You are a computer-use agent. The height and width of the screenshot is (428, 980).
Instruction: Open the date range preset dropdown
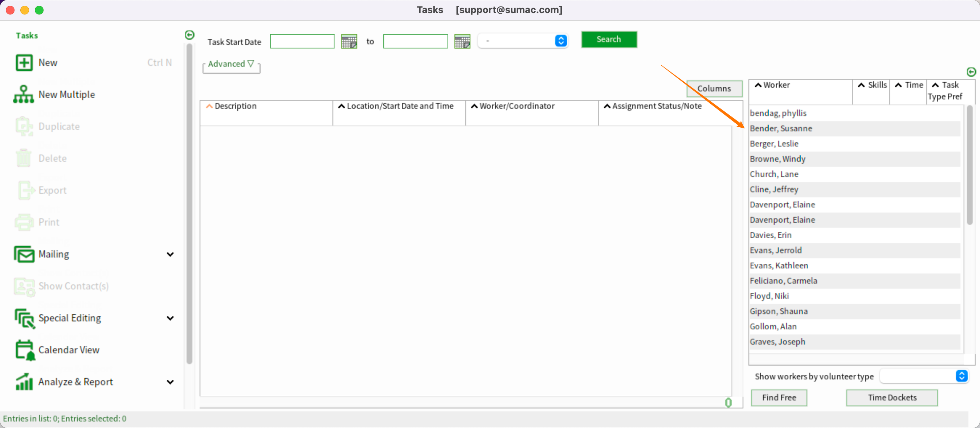point(523,41)
